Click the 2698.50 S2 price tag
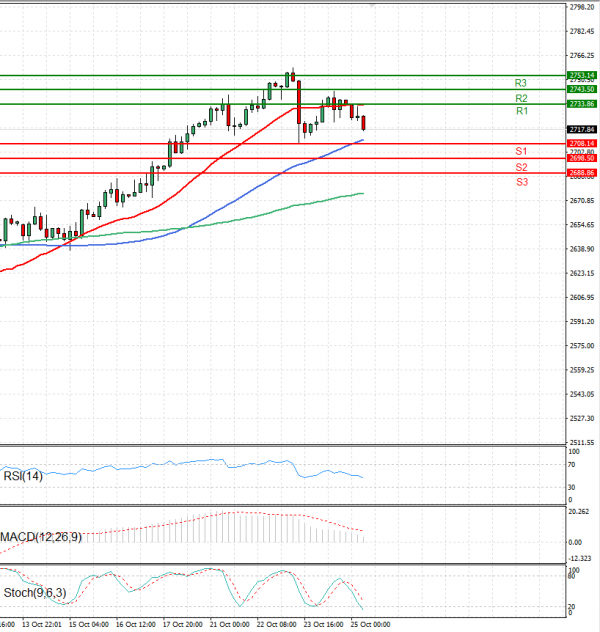Screen dimensions: 600x632 (x=582, y=158)
